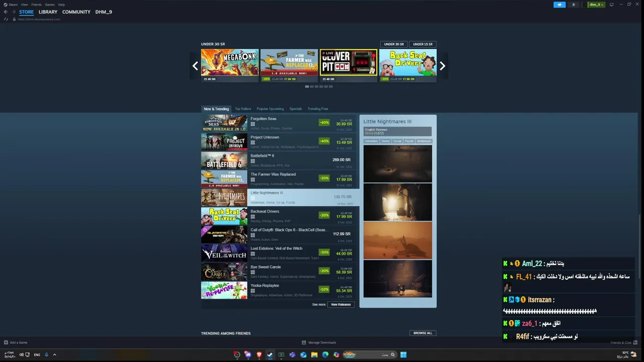Screen dimensions: 644x362
Task: Reload the store page via refresh icon
Action: pyautogui.click(x=6, y=19)
